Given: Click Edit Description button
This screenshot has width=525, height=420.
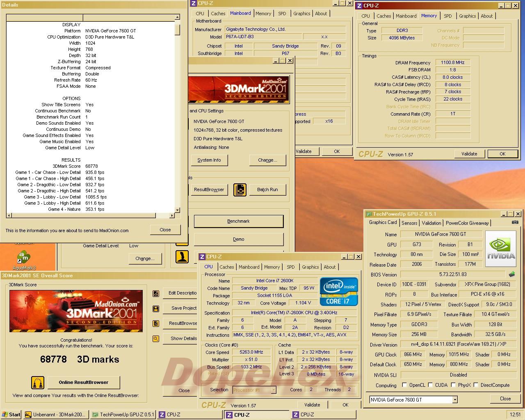Looking at the screenshot, I should (181, 293).
